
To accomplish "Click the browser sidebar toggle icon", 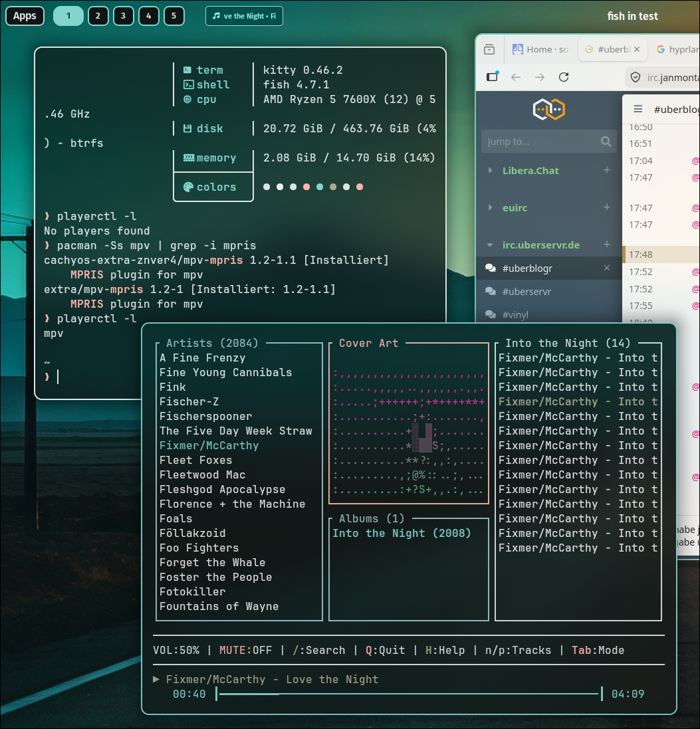I will click(493, 76).
